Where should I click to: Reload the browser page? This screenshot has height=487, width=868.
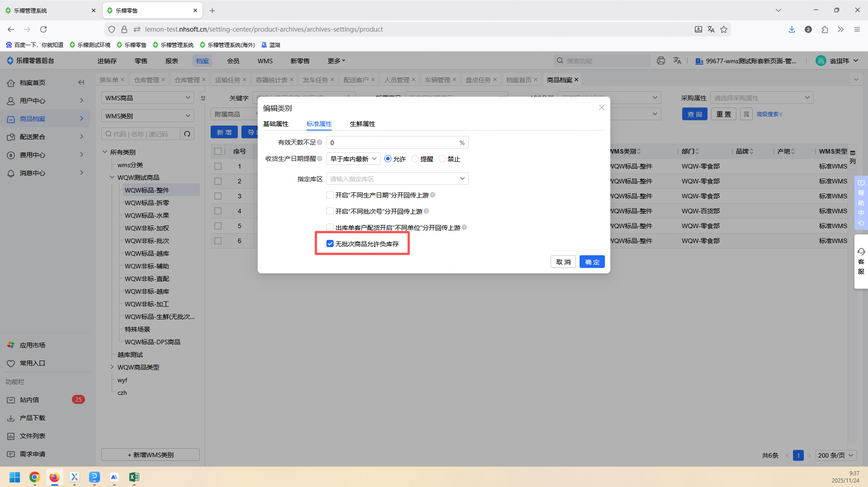click(x=43, y=29)
